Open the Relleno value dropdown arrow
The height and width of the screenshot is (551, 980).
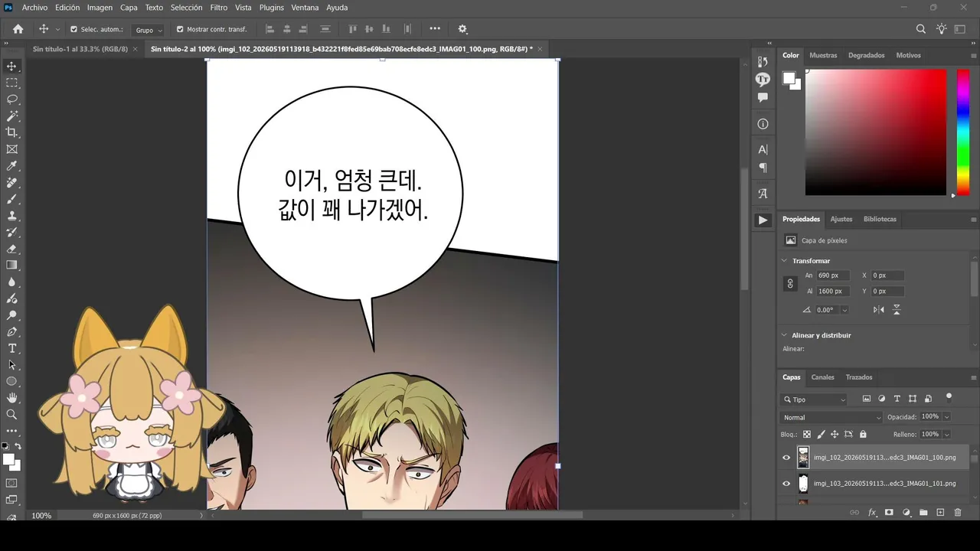coord(946,435)
